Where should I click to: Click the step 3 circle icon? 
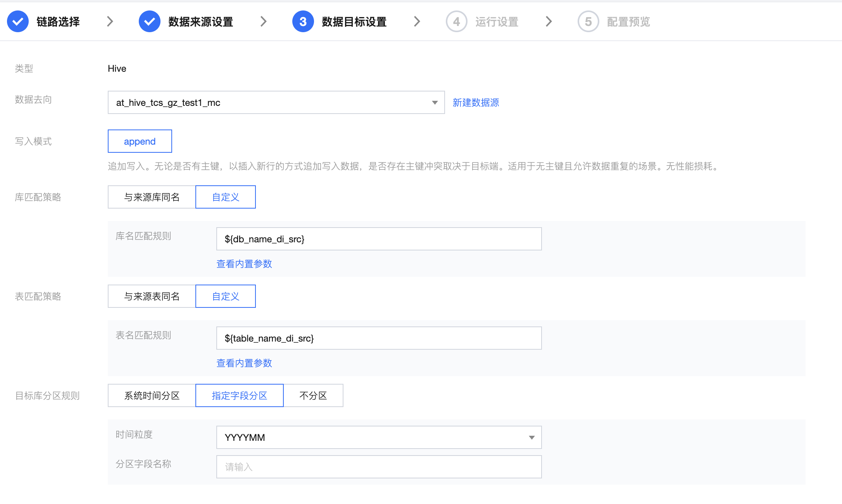click(303, 22)
